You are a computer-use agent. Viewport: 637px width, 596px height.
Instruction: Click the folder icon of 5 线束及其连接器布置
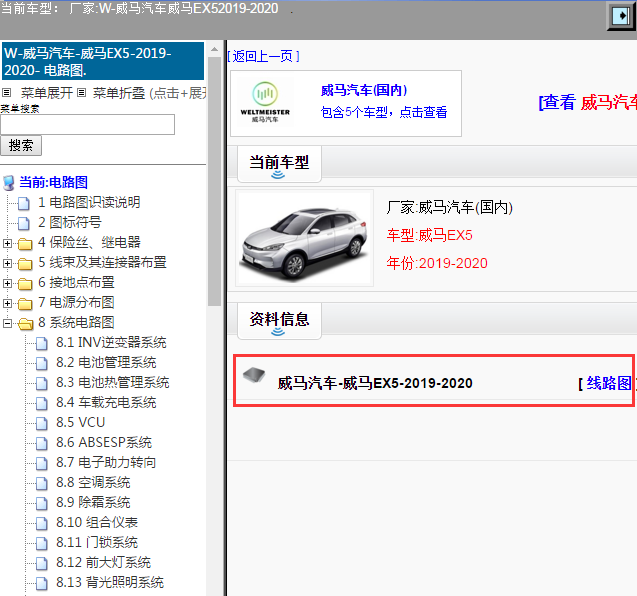coord(25,263)
